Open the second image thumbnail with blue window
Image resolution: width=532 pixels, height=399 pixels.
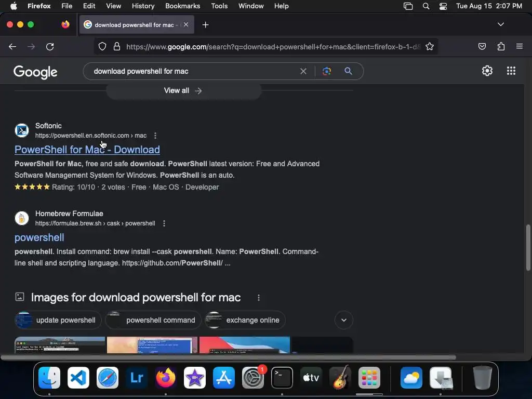(x=152, y=345)
